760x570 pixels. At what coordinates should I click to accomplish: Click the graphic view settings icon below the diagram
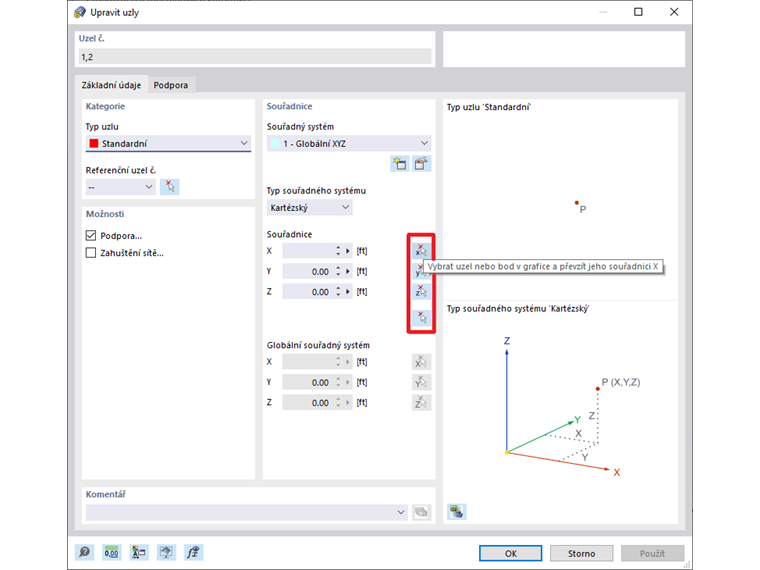point(457,511)
